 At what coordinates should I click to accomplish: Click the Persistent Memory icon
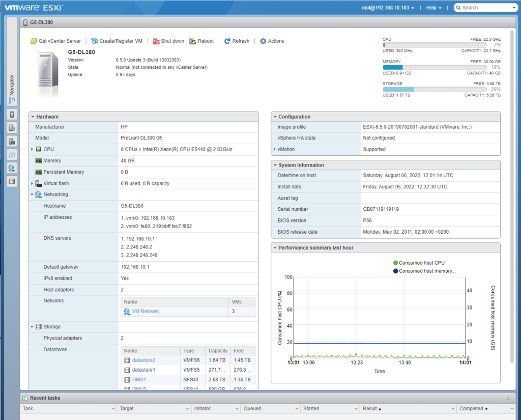point(39,172)
